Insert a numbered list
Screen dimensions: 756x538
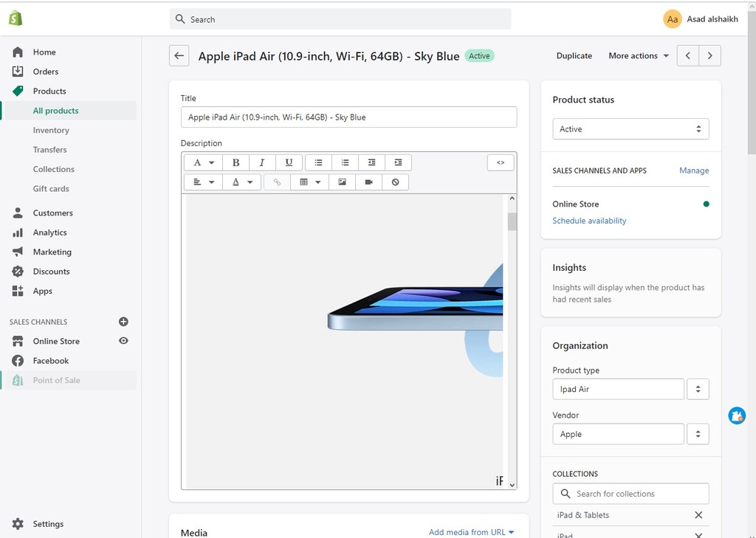[x=346, y=162]
